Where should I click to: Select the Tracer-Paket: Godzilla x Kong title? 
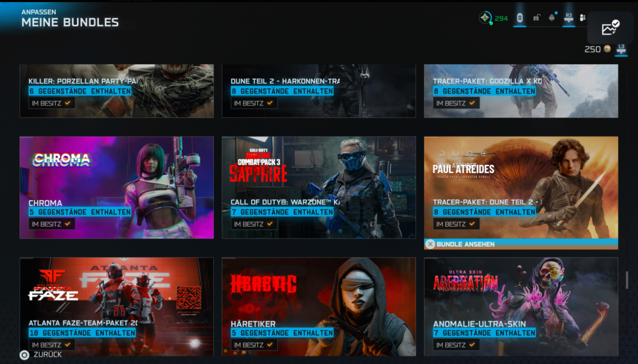pyautogui.click(x=488, y=81)
